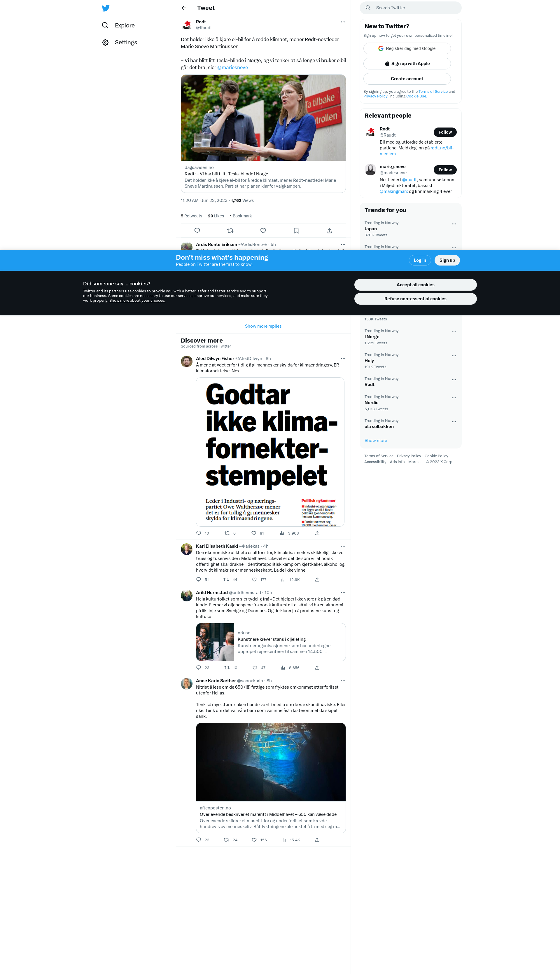Click the Search Twitter field

410,8
